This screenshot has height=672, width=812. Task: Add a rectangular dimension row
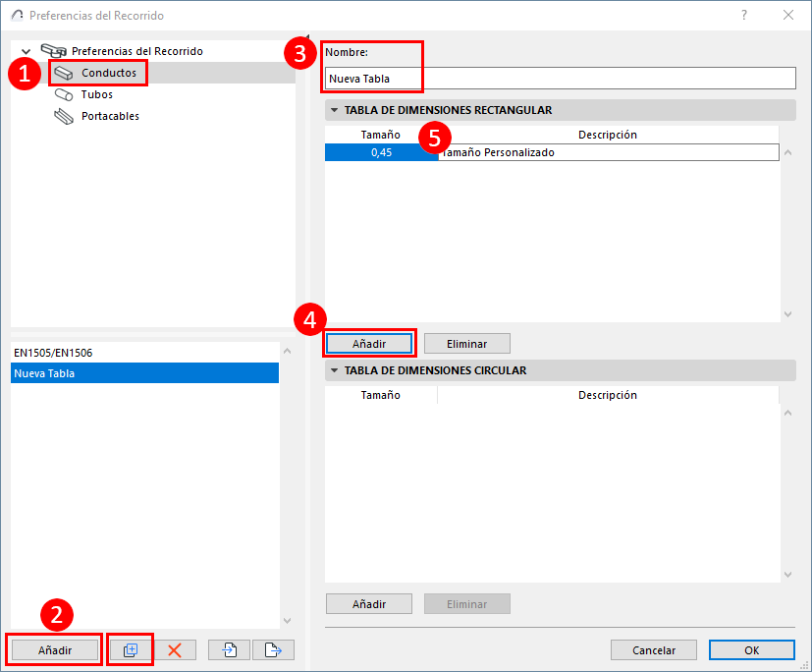coord(369,344)
